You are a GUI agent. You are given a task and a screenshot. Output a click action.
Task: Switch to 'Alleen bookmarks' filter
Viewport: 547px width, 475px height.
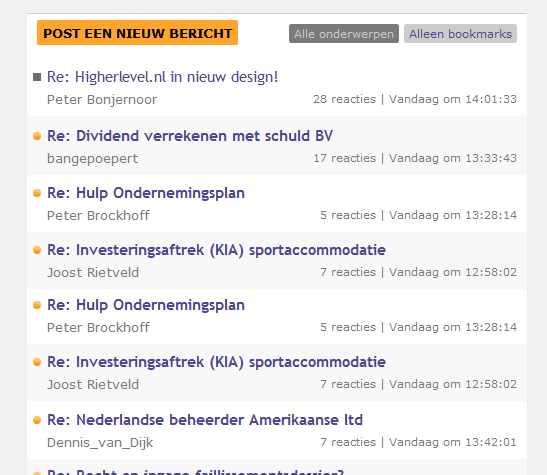[460, 34]
